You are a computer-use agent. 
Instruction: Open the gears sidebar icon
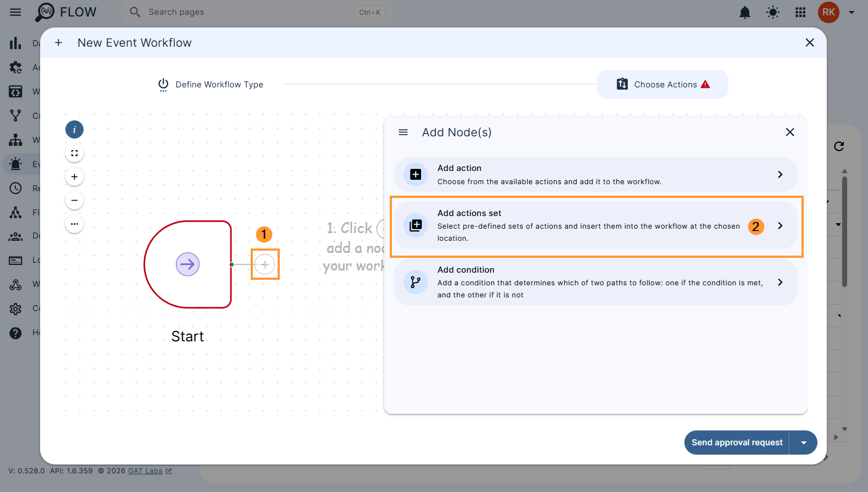pyautogui.click(x=15, y=67)
